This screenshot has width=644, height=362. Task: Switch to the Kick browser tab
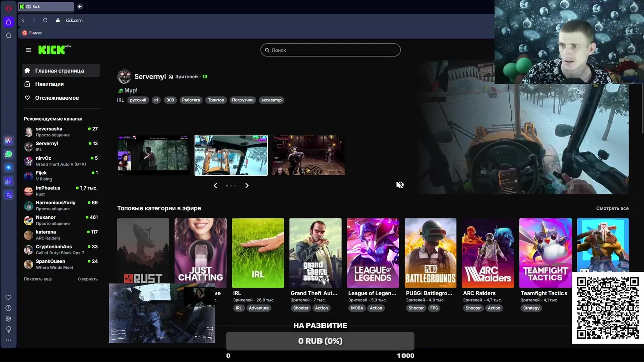(x=46, y=7)
